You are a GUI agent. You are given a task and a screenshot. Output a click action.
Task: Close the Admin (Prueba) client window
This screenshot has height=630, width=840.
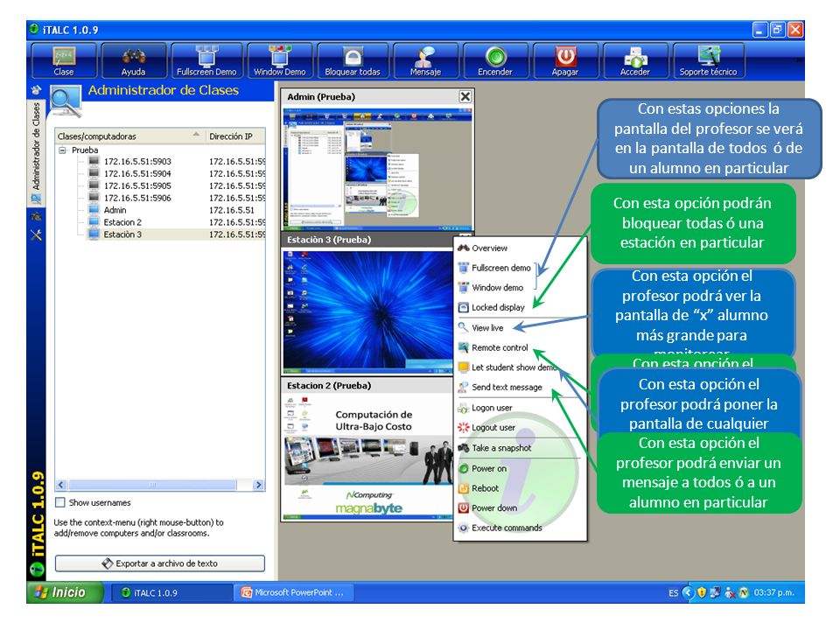tap(465, 96)
